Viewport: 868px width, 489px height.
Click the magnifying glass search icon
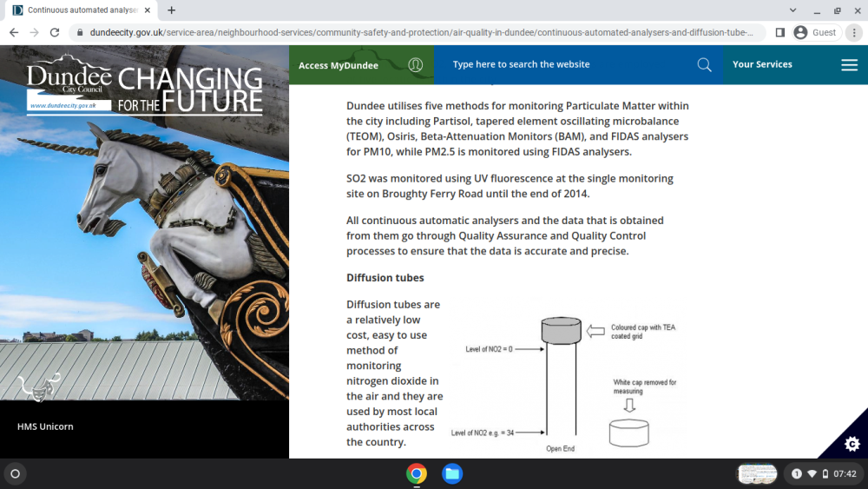point(704,65)
